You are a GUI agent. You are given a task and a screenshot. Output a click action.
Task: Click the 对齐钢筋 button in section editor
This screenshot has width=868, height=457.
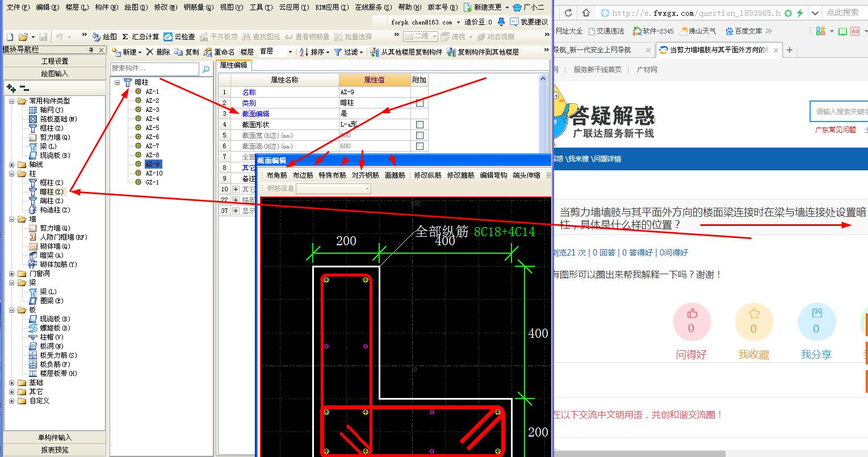[366, 175]
